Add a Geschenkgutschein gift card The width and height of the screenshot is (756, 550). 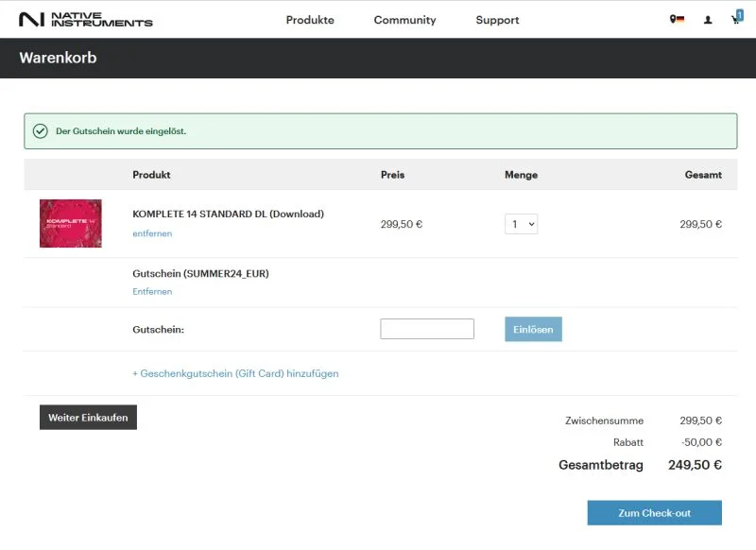coord(235,373)
